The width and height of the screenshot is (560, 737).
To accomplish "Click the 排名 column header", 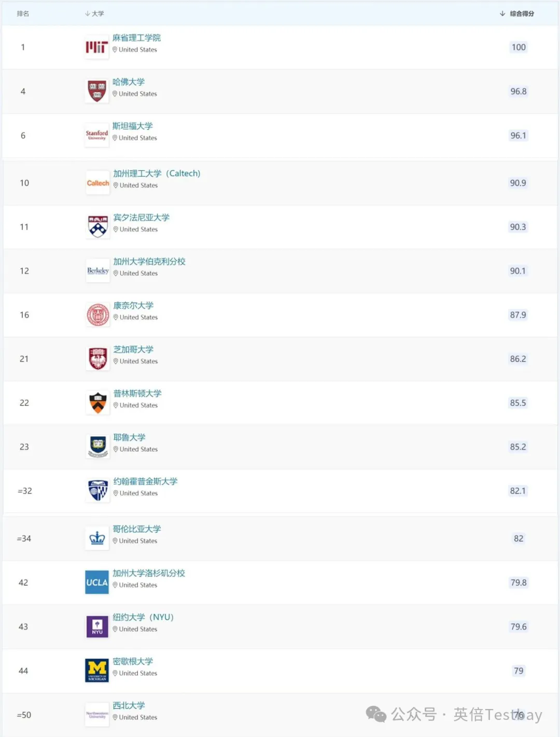I will [x=23, y=13].
